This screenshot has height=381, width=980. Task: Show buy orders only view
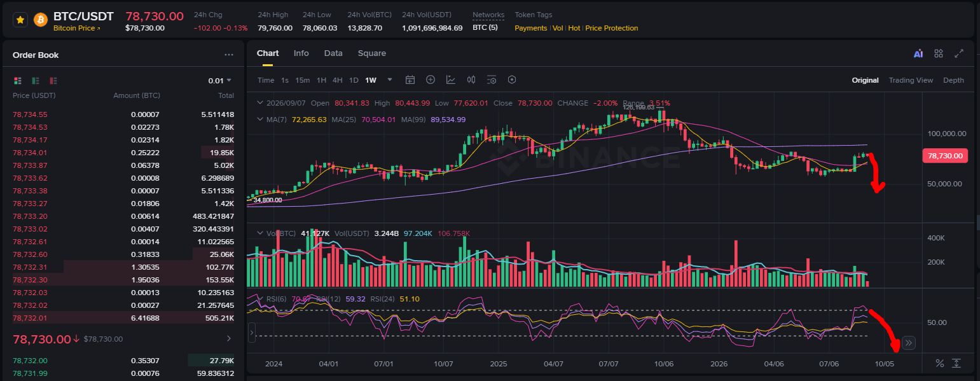pyautogui.click(x=36, y=81)
